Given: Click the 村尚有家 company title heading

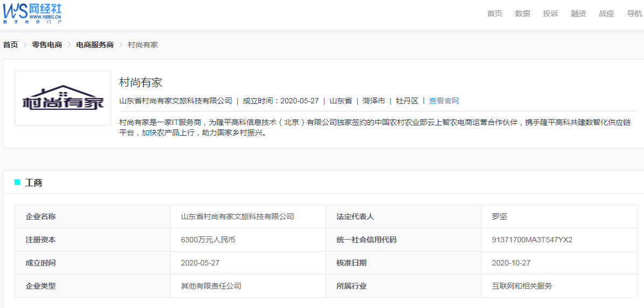Looking at the screenshot, I should (x=141, y=82).
